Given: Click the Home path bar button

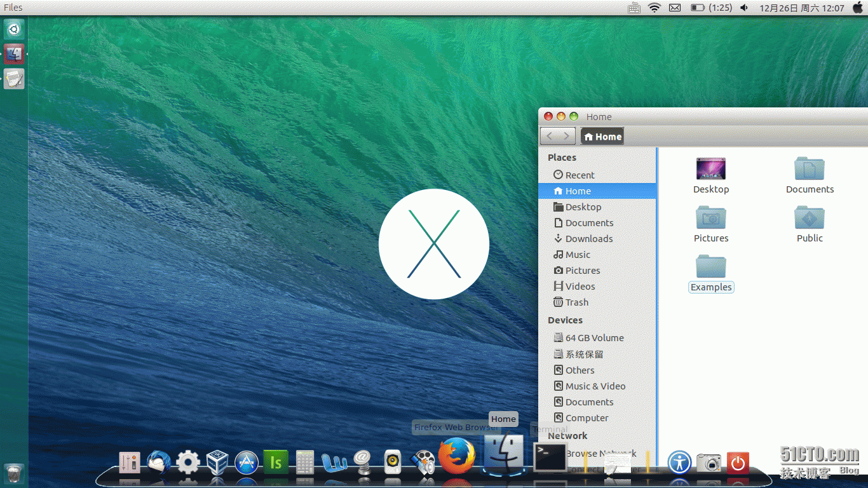Looking at the screenshot, I should 602,136.
